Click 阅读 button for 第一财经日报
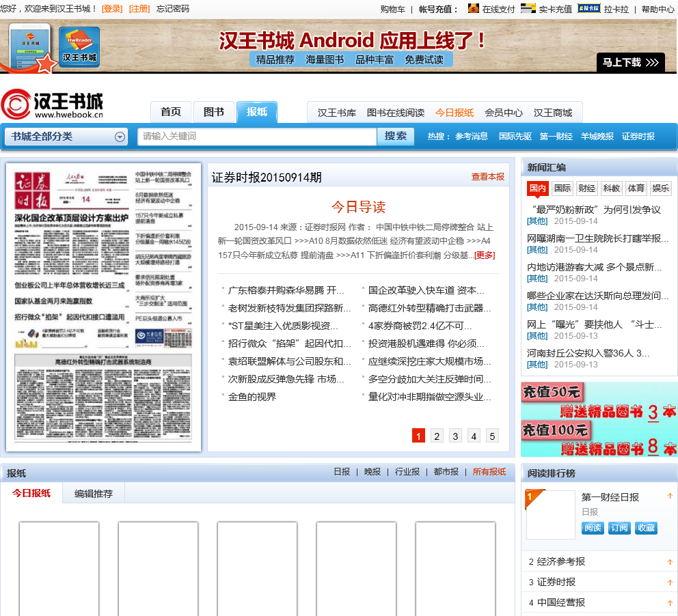678x616 pixels. [593, 528]
